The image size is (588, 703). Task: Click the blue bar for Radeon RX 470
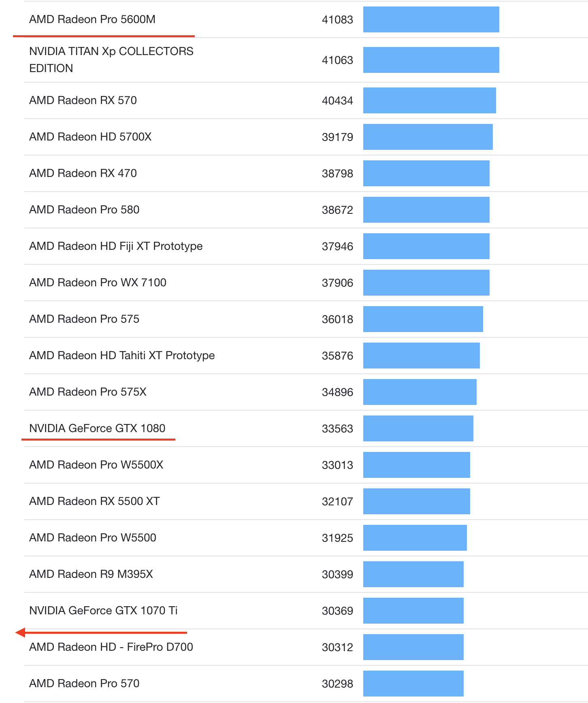426,173
